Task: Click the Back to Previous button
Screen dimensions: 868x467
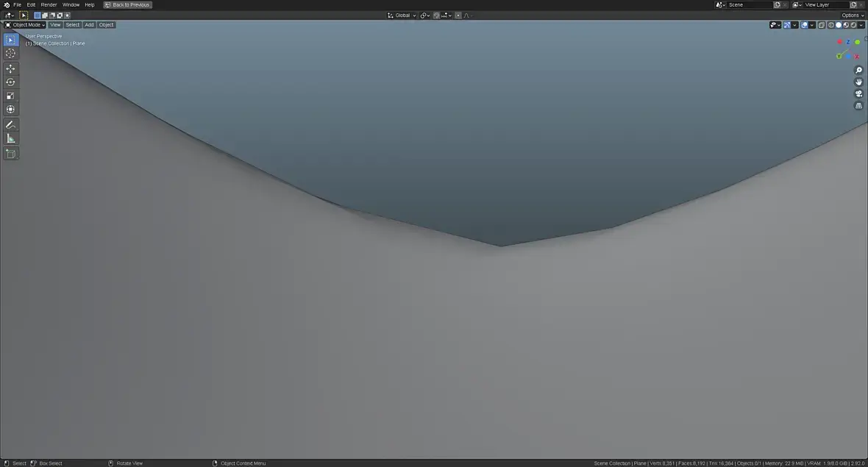Action: 127,4
